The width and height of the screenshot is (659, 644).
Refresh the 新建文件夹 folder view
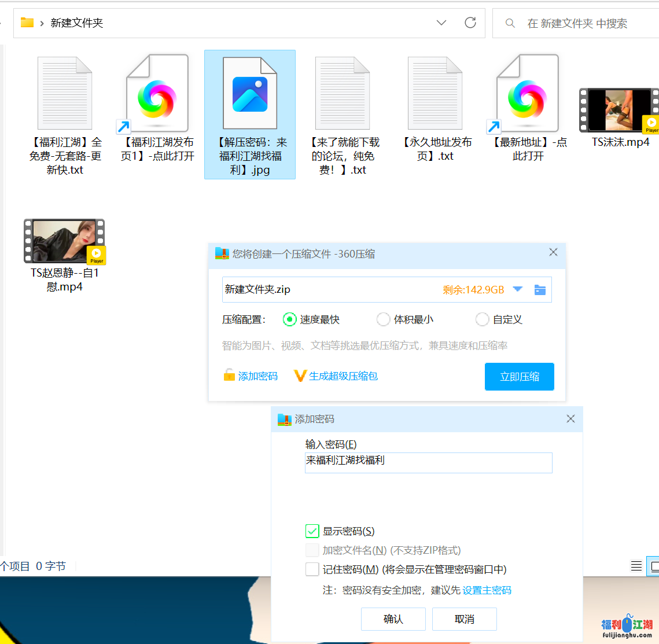tap(470, 23)
